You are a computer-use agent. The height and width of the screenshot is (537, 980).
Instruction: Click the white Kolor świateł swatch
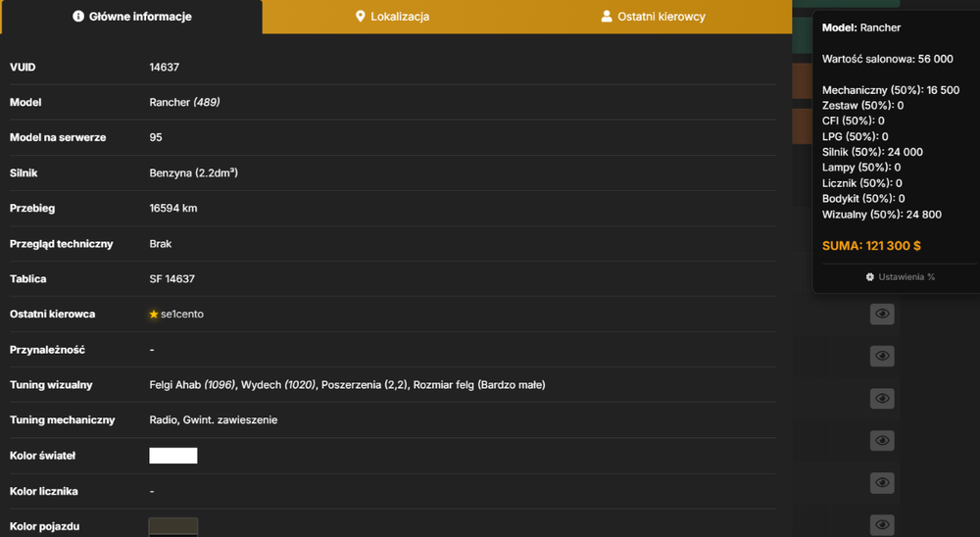pyautogui.click(x=173, y=456)
